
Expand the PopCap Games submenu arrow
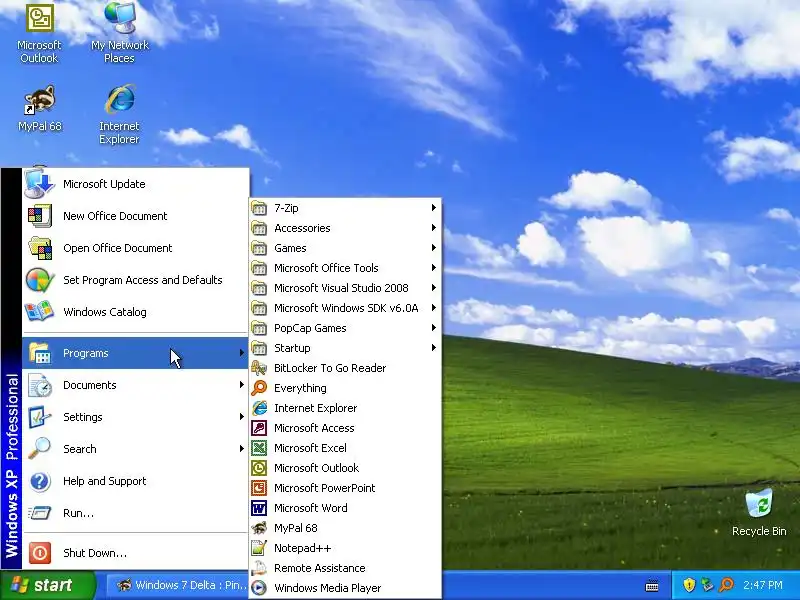434,328
